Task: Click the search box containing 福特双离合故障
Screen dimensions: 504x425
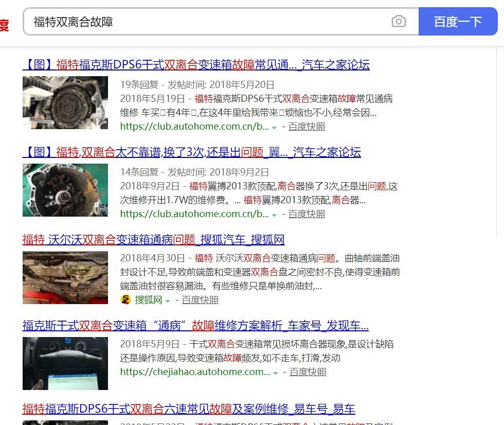Action: 206,22
